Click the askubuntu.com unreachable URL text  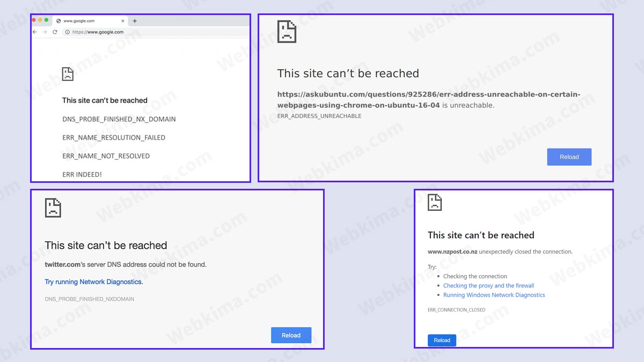[x=429, y=100]
